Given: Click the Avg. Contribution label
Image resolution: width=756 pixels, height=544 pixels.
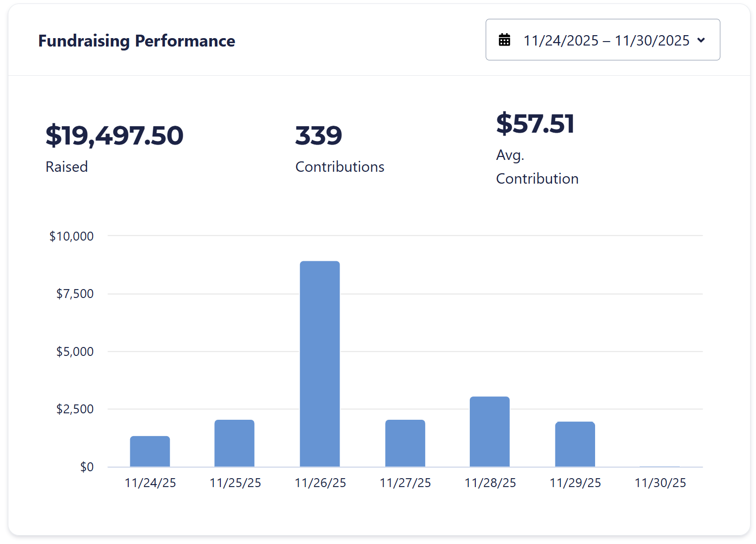Looking at the screenshot, I should click(x=537, y=167).
